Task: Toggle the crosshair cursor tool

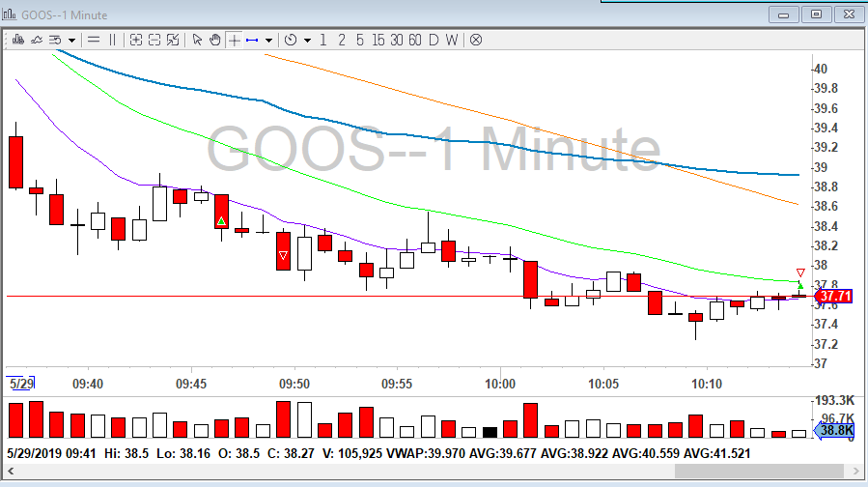Action: pos(235,40)
